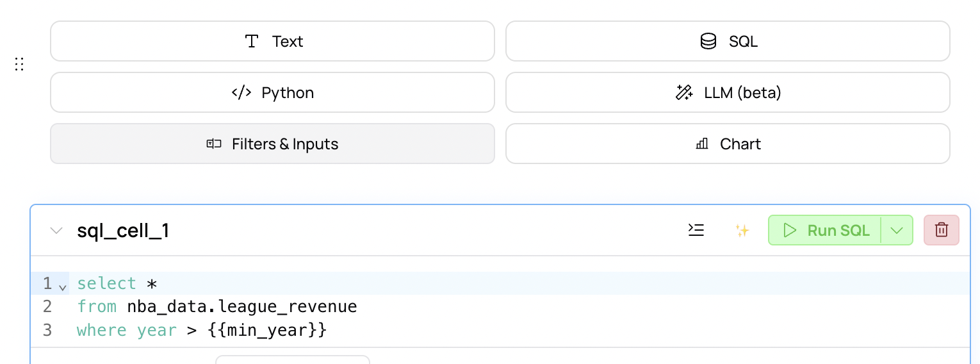Image resolution: width=980 pixels, height=364 pixels.
Task: Open the Run SQL dropdown arrow
Action: click(897, 230)
